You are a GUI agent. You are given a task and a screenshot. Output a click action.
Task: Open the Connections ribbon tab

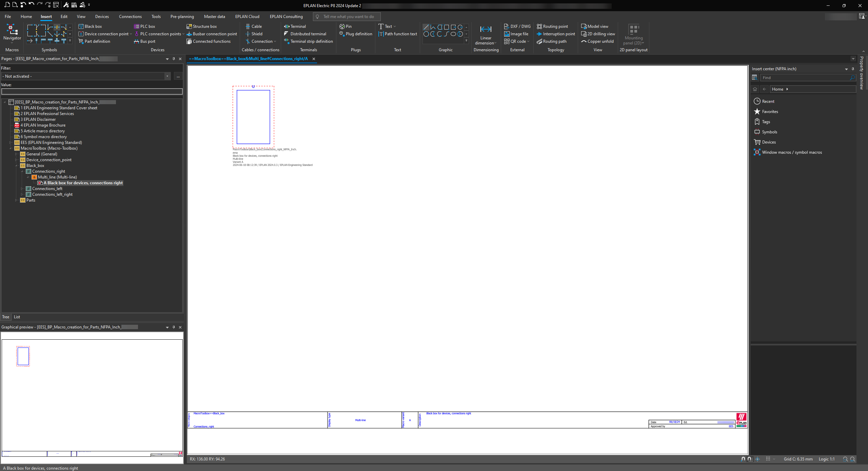(130, 17)
